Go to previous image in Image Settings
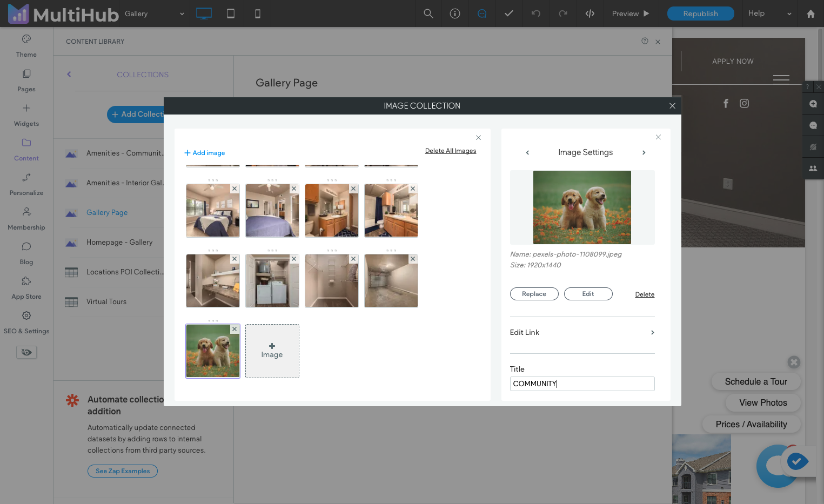 (527, 153)
